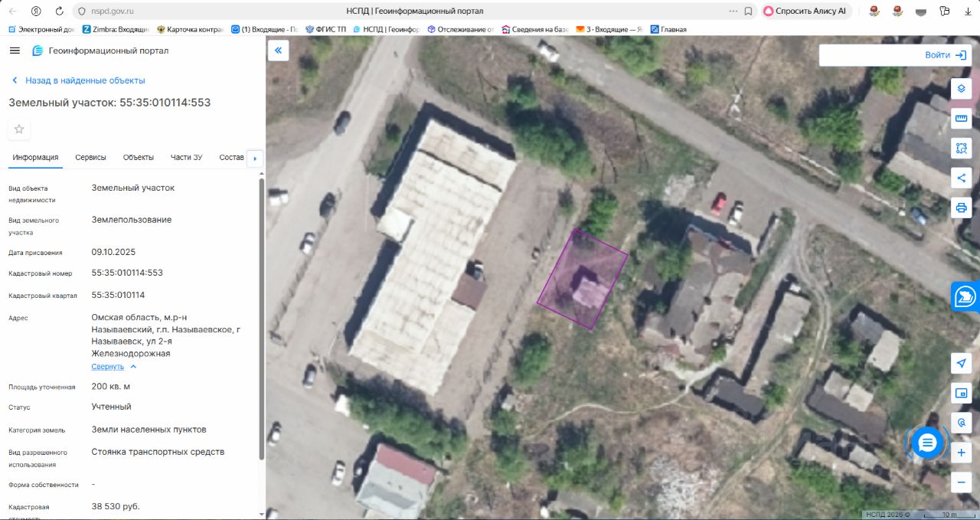
Task: Switch to the Сервисы tab
Action: pos(90,158)
